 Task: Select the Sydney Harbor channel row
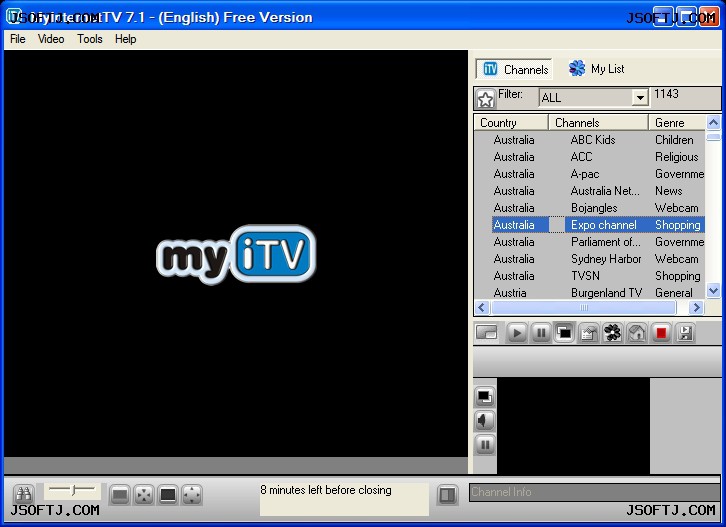[589, 259]
